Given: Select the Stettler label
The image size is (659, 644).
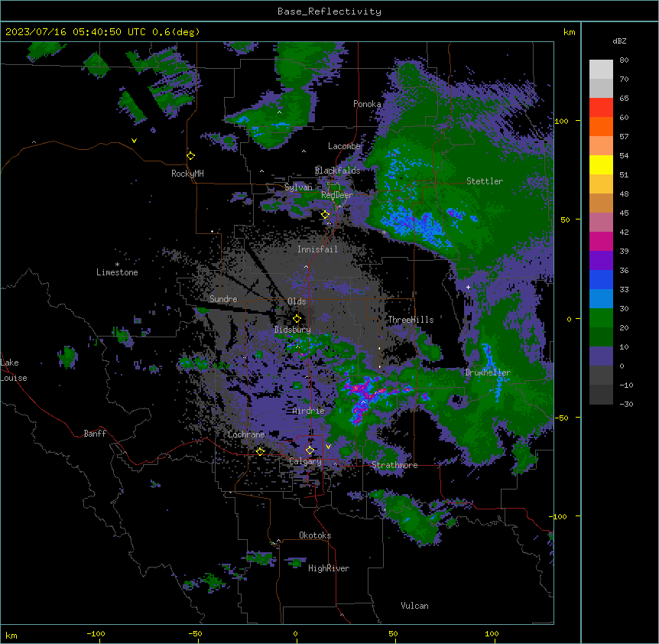Looking at the screenshot, I should click(x=485, y=181).
